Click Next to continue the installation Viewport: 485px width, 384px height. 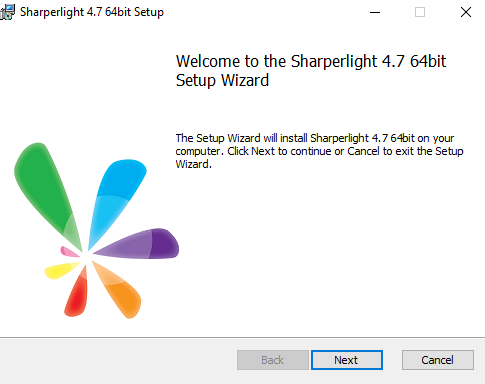pos(347,360)
